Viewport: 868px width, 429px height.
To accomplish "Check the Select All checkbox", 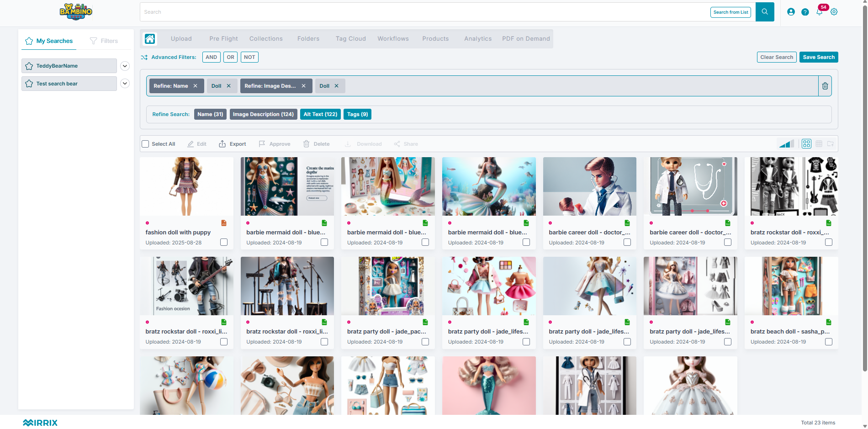I will click(145, 144).
